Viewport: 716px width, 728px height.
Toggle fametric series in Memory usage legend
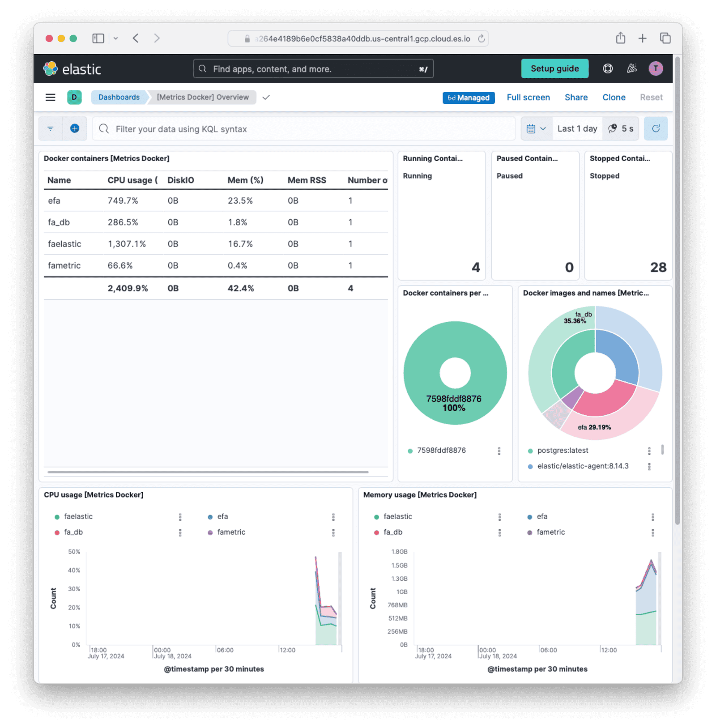pyautogui.click(x=546, y=532)
